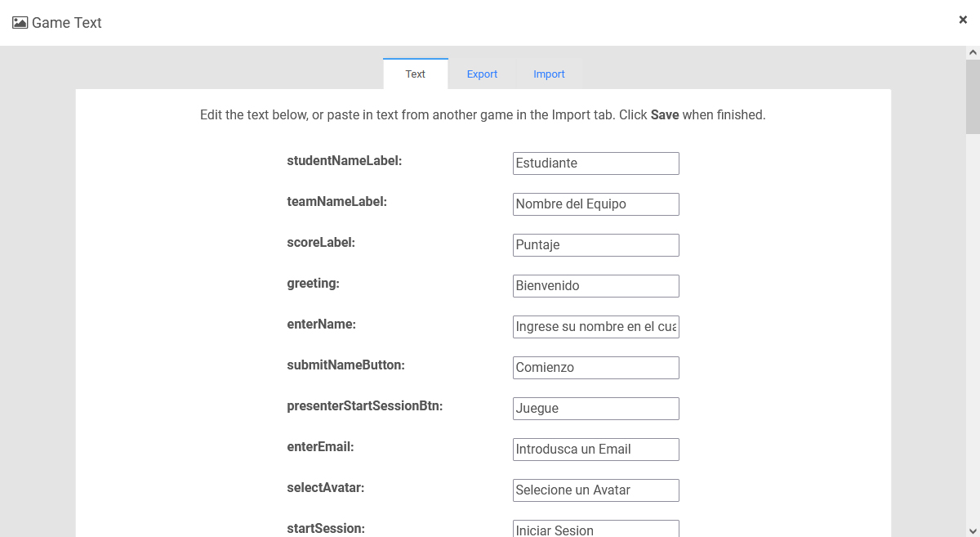Close the Game Text dialog
This screenshot has width=980, height=537.
click(963, 20)
